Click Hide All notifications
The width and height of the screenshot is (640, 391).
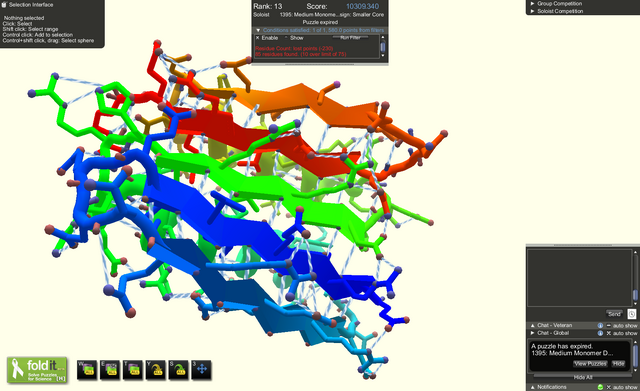tap(583, 377)
